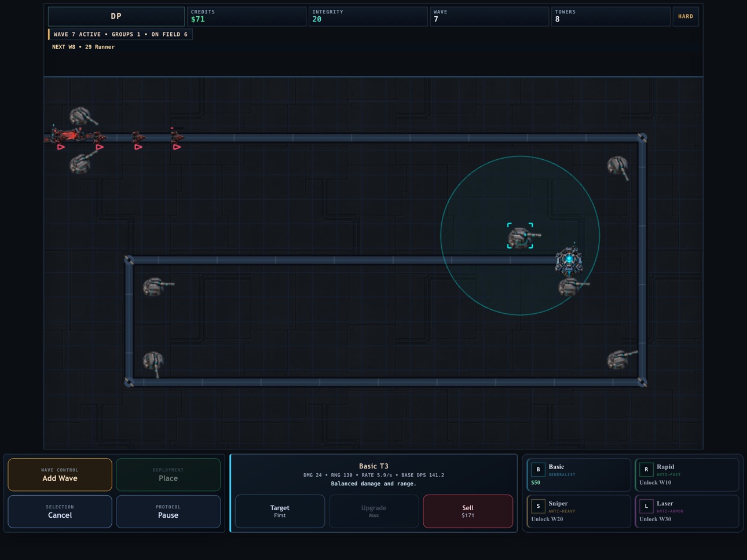Select the Basic tower card
The image size is (747, 560).
[578, 474]
